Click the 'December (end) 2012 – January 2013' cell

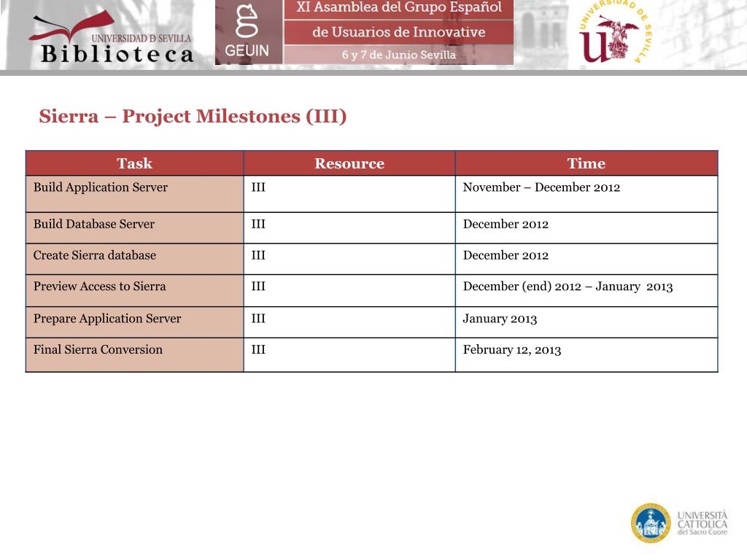coord(587,290)
